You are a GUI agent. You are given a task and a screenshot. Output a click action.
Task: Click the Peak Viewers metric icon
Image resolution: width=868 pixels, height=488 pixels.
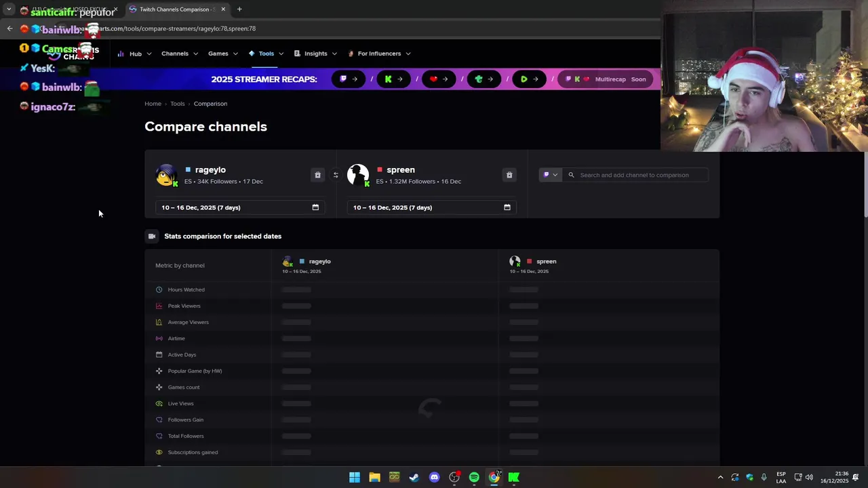[x=159, y=306]
